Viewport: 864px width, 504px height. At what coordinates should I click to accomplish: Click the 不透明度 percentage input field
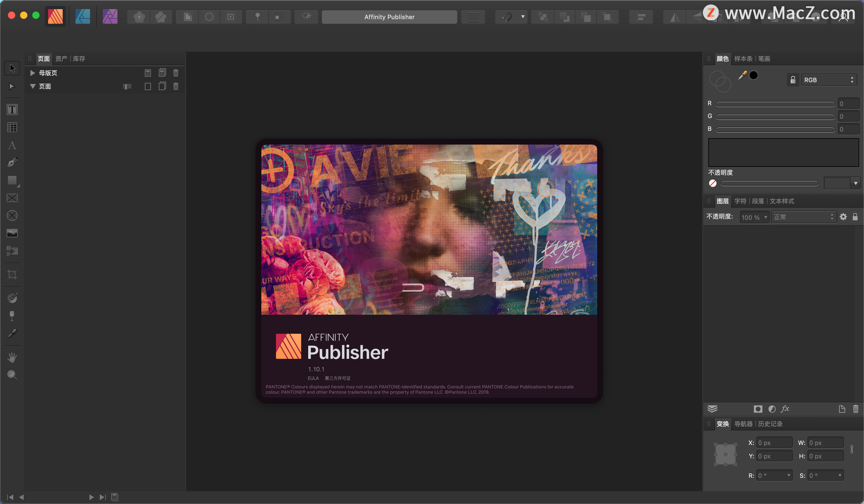coord(750,217)
